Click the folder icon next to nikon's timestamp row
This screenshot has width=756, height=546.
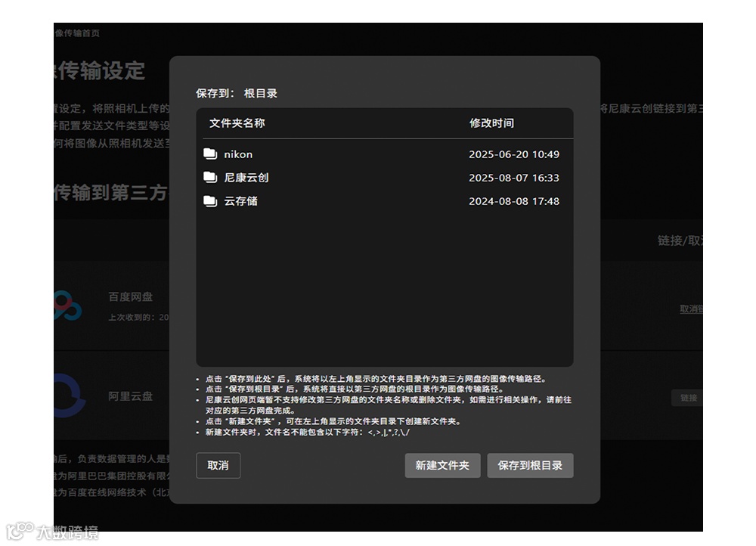click(211, 154)
